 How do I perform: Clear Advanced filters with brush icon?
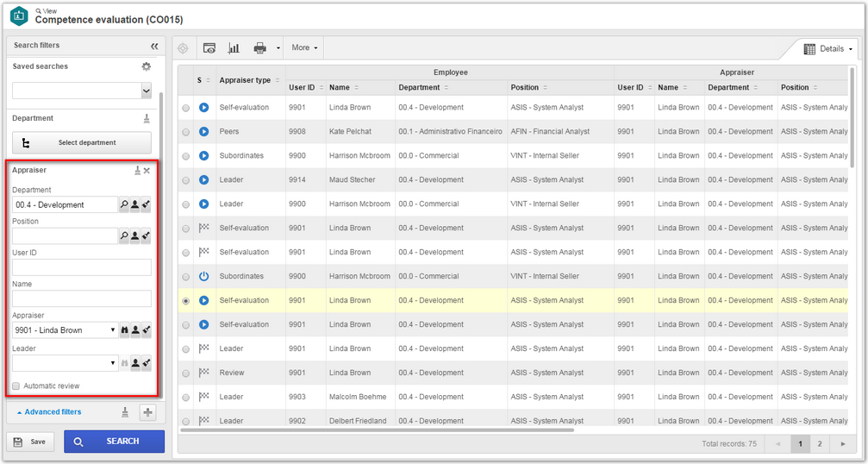coord(125,412)
